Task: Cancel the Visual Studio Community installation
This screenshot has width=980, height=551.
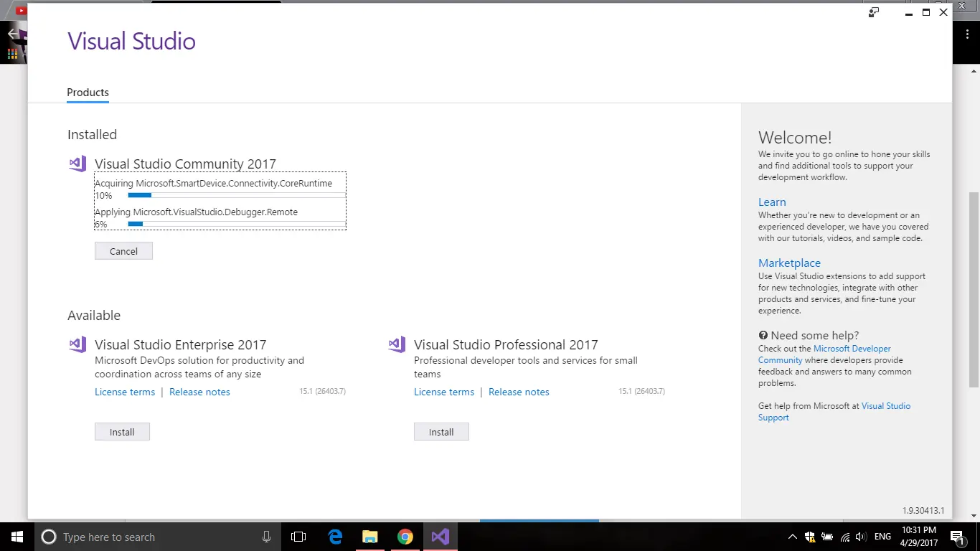Action: 123,251
